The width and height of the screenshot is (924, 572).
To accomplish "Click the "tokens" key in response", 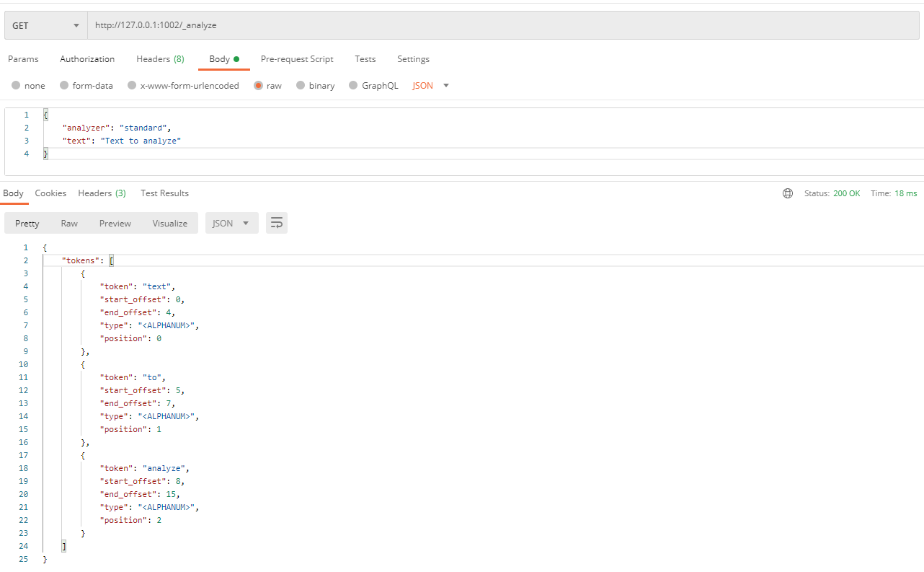I will pos(80,260).
